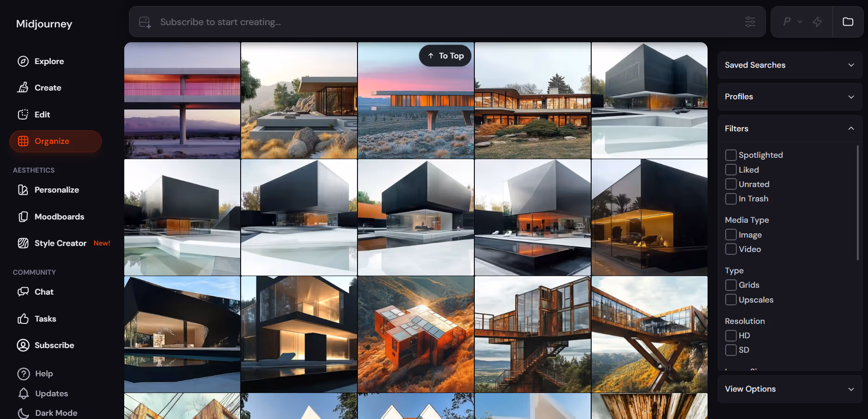868x419 pixels.
Task: Click the Edit icon in sidebar
Action: (23, 115)
